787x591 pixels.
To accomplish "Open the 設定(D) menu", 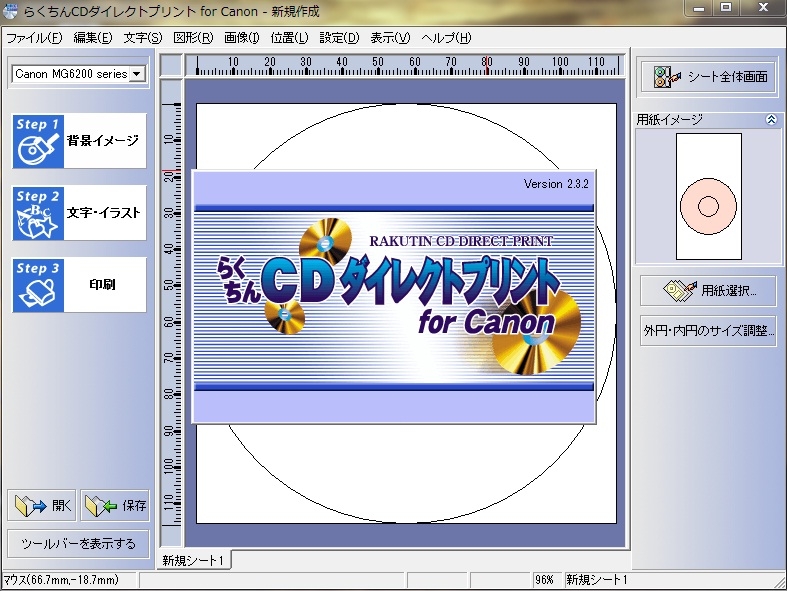I will pos(339,38).
